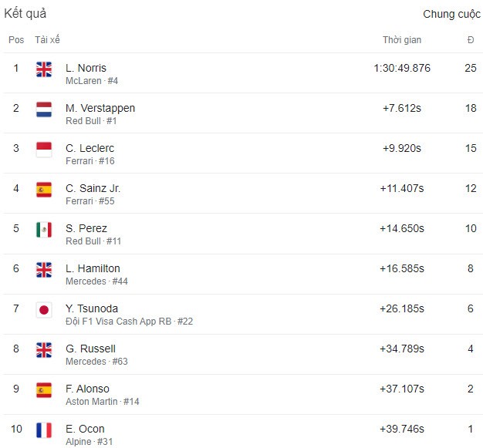483x448 pixels.
Task: Click the Netherlands flag beside M. Verstappen
Action: tap(44, 109)
